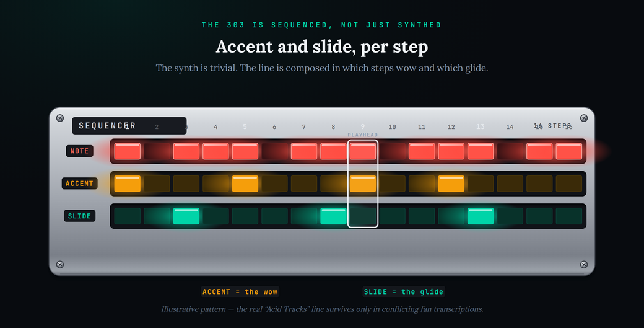Select the green SLIDE row label
This screenshot has width=644, height=328.
[x=80, y=216]
